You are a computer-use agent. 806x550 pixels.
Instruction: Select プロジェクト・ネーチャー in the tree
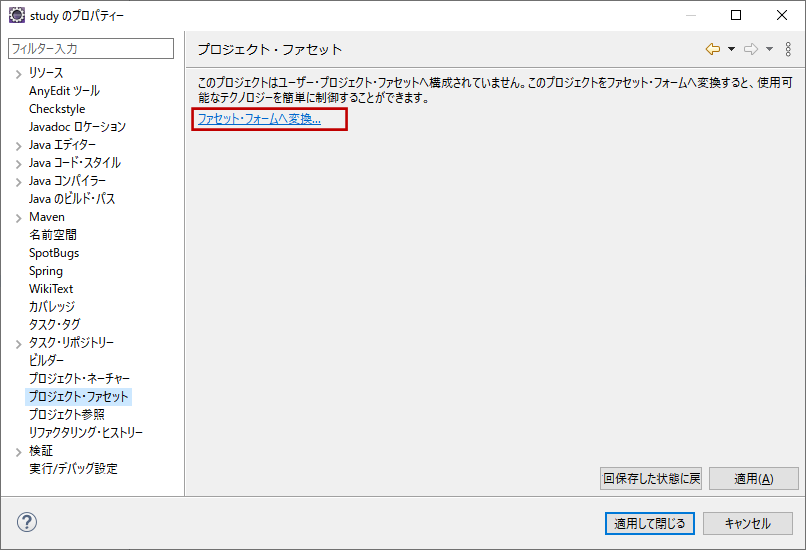[x=79, y=379]
